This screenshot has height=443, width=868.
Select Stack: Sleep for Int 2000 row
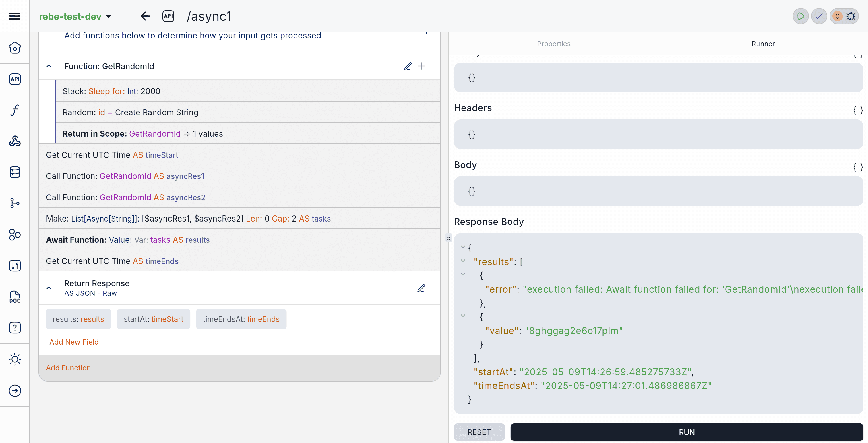click(248, 91)
